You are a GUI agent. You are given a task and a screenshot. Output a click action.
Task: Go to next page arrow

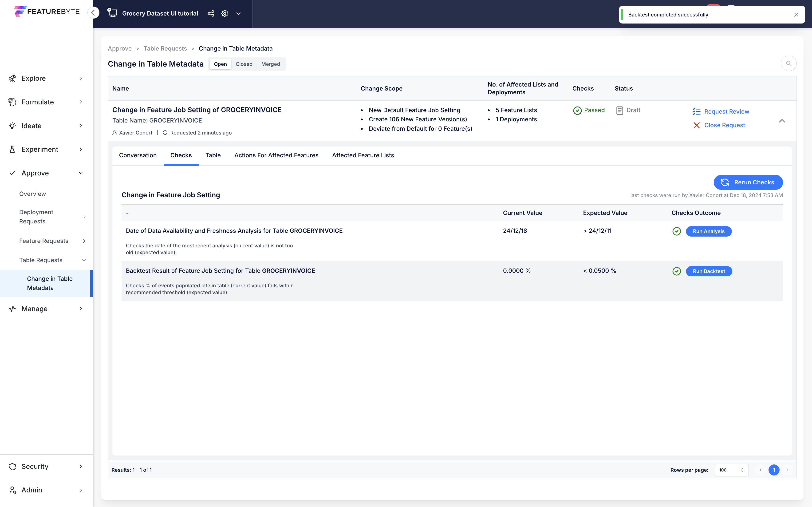tap(788, 470)
